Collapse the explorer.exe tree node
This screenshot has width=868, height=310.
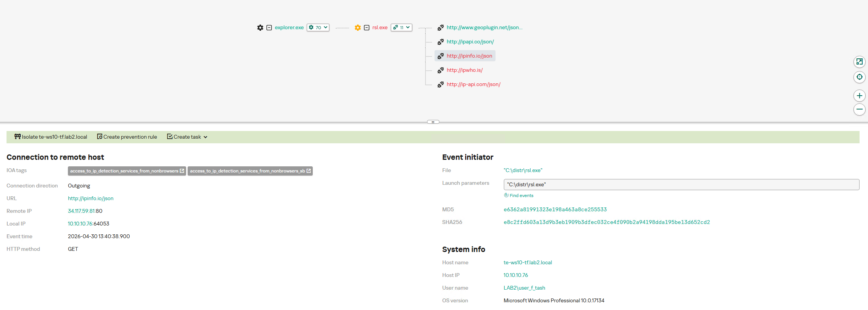(x=269, y=28)
